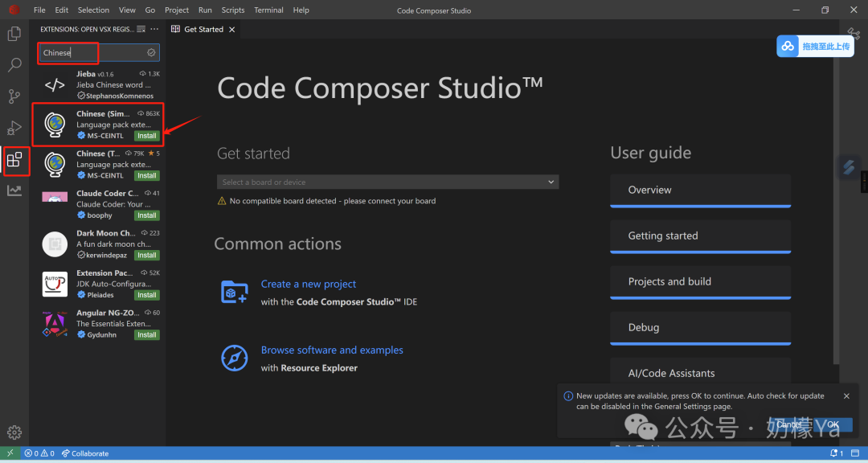Open the chart analysis view icon
The width and height of the screenshot is (868, 463).
click(14, 191)
